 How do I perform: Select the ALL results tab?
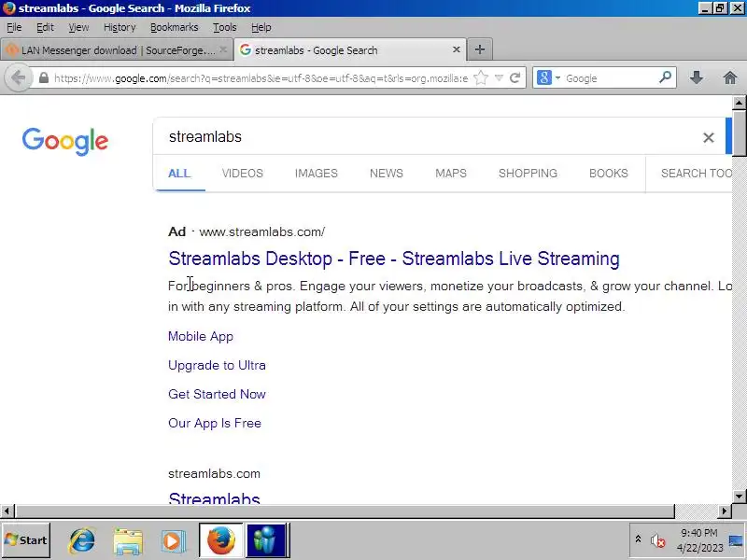(x=179, y=174)
